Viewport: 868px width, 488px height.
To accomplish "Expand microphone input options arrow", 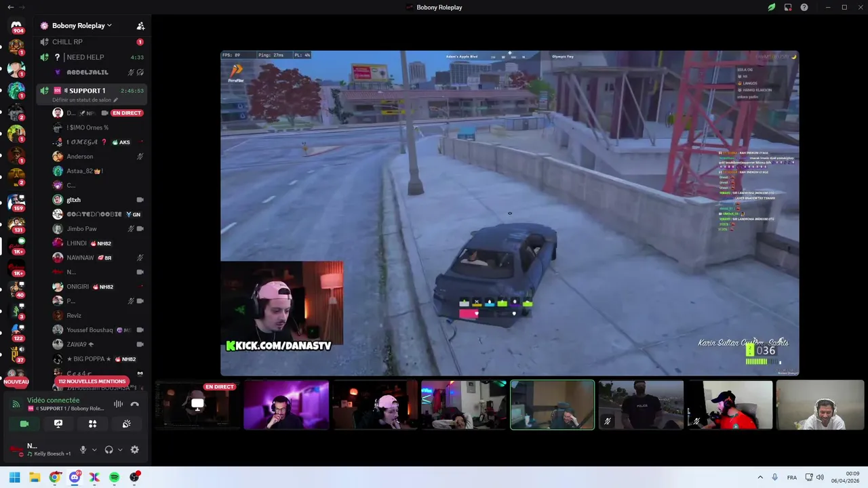I will [x=94, y=449].
